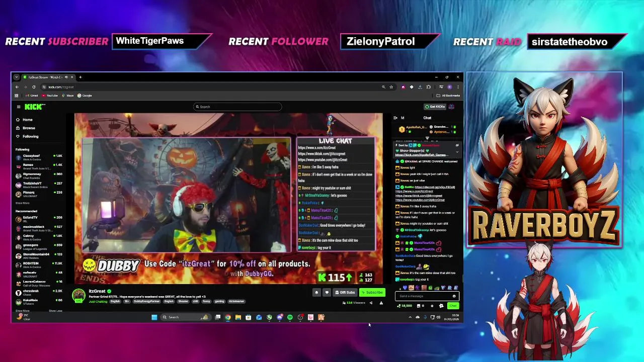Open Chrome apps grid icon
Image resolution: width=644 pixels, height=362 pixels.
(x=17, y=96)
